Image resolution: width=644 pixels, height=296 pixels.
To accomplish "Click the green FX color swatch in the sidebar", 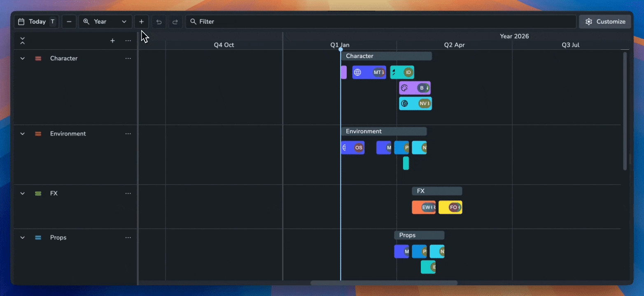I will 38,193.
